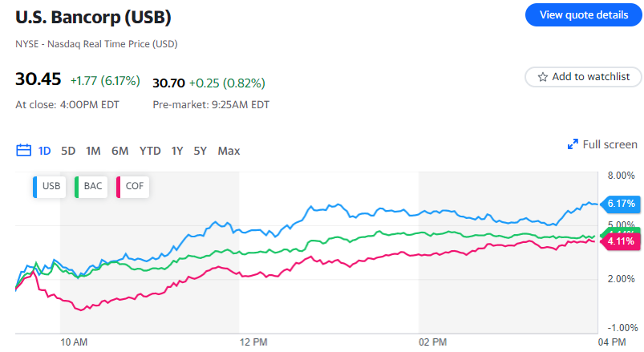Screen dimensions: 644x352
Task: Click the -1.00% axis label
Action: pos(622,328)
